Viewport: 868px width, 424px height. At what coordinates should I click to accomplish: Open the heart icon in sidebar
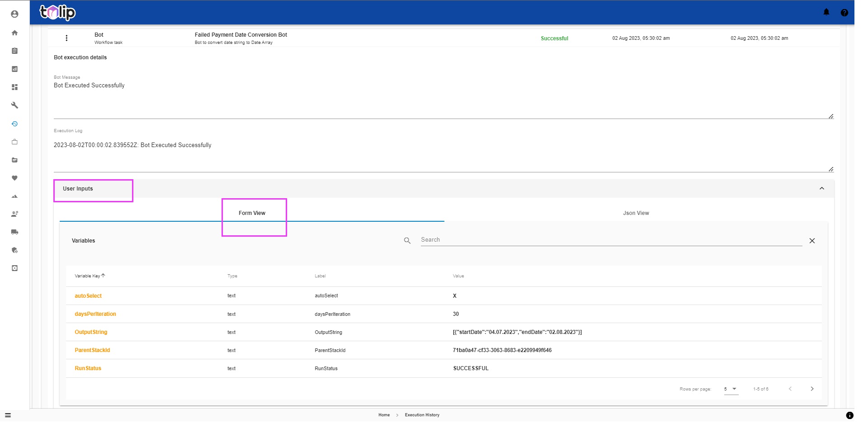click(x=14, y=178)
